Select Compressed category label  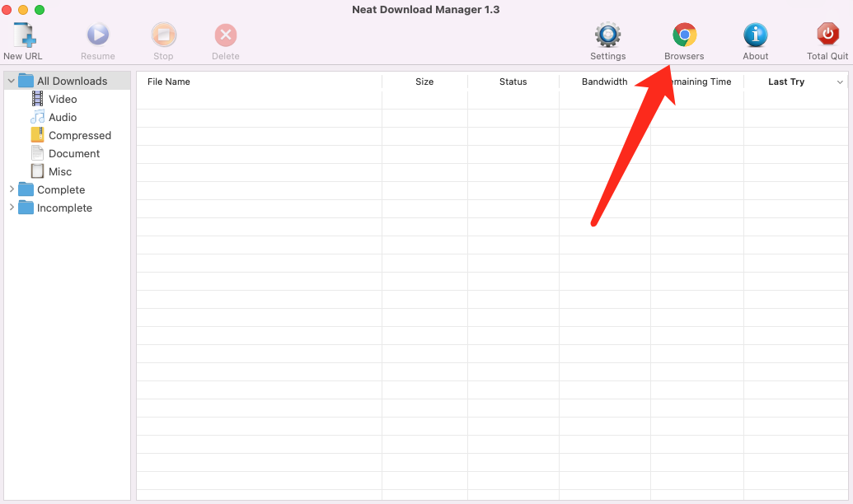pyautogui.click(x=80, y=135)
